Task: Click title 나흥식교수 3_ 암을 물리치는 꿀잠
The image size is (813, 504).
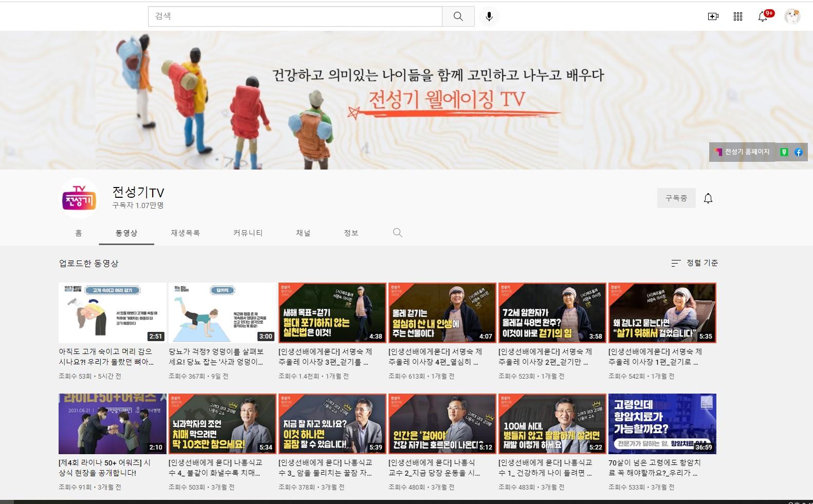Action: 325,468
